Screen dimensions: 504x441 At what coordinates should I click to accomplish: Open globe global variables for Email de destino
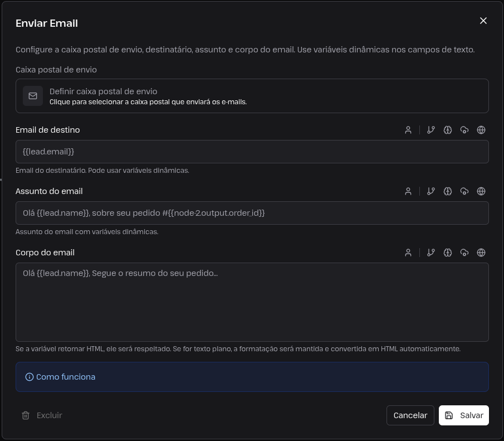tap(481, 130)
